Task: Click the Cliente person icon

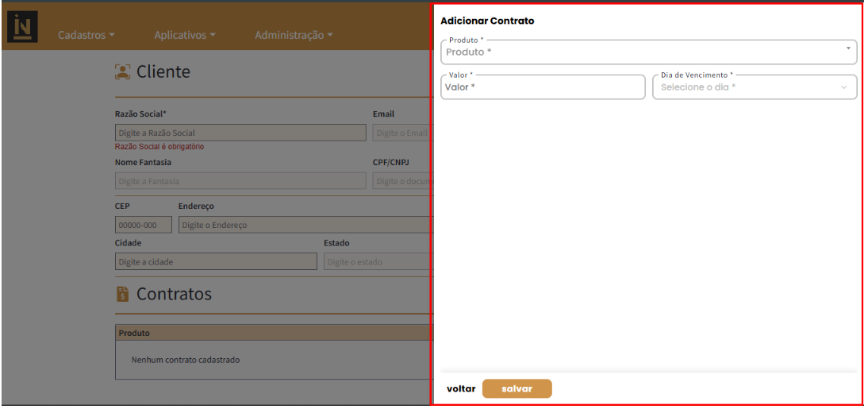Action: coord(123,72)
